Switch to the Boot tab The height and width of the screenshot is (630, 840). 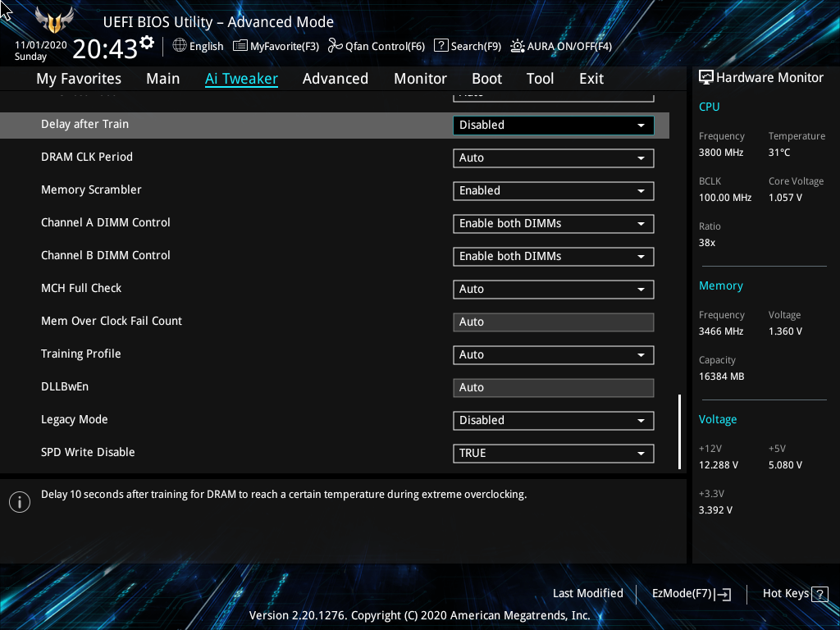pos(486,79)
